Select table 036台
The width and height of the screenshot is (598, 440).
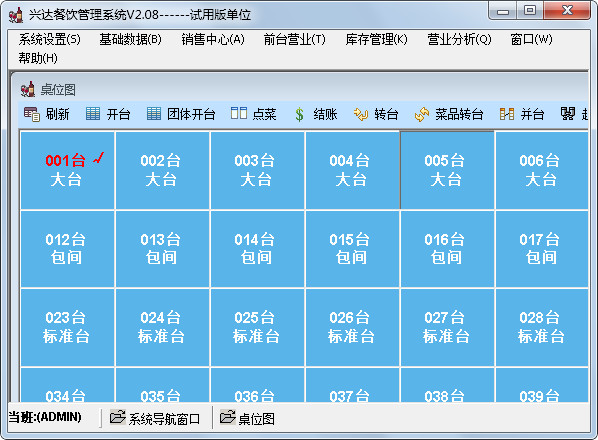click(257, 385)
